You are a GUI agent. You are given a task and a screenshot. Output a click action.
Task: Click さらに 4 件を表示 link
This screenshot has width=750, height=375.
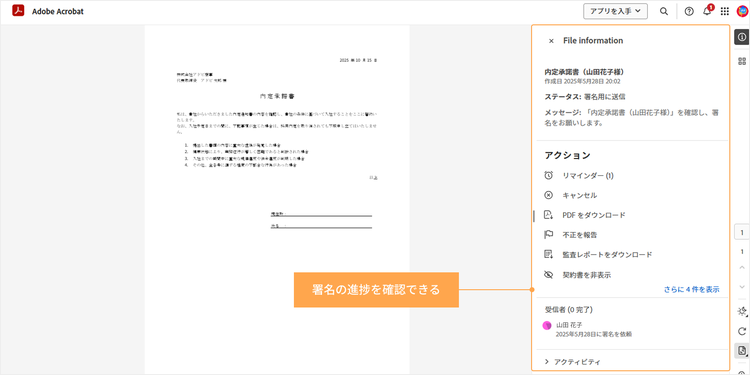click(692, 289)
